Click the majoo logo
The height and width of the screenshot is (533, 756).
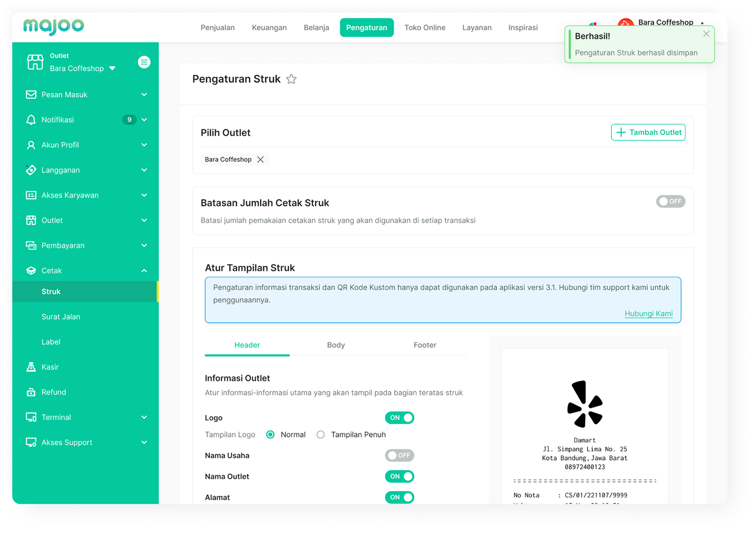[54, 26]
